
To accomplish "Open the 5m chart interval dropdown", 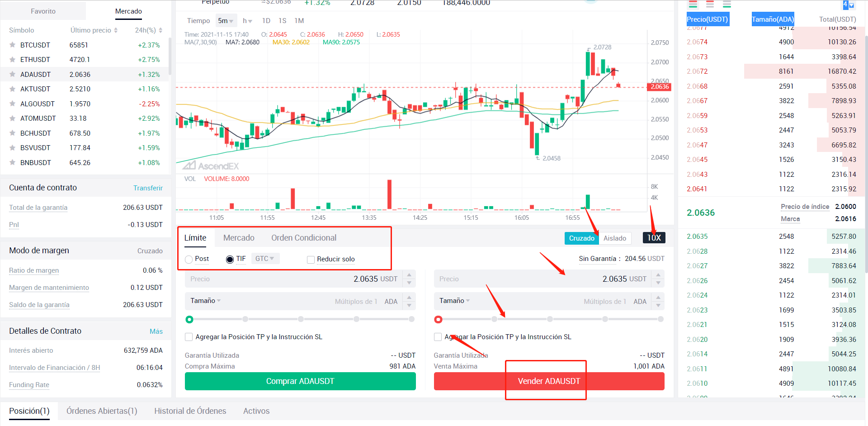I will pos(226,21).
